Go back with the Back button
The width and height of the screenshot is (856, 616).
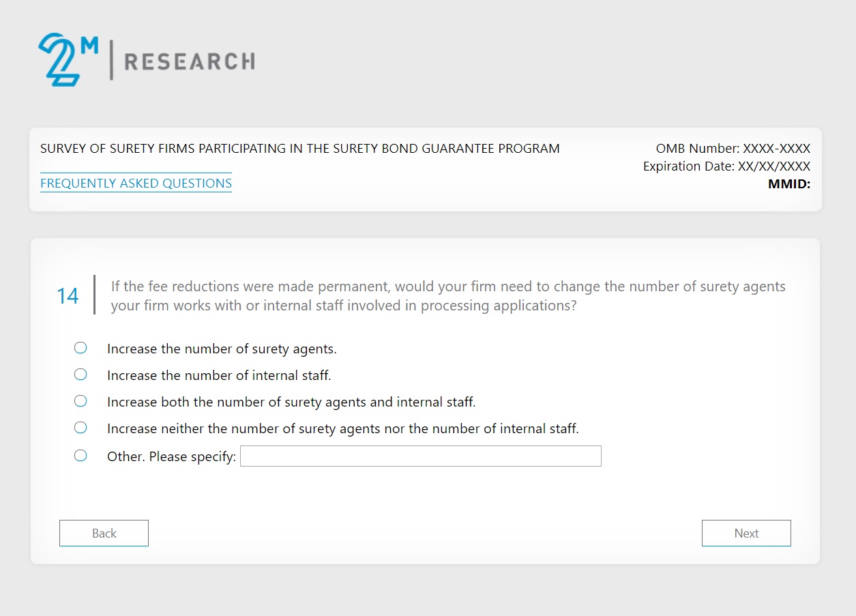(104, 533)
